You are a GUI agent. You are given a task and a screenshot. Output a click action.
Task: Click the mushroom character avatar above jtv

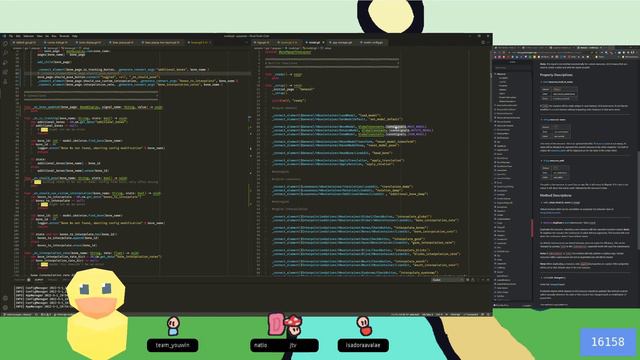[x=293, y=324]
